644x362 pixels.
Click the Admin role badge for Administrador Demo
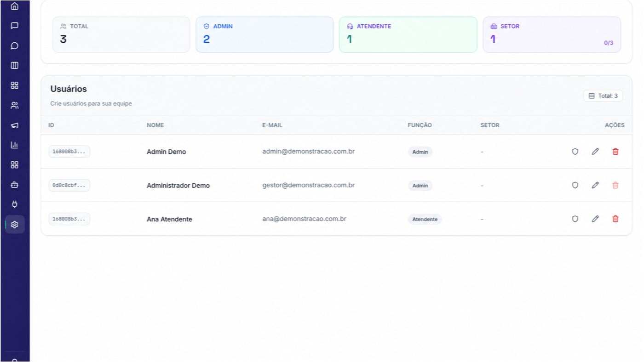pyautogui.click(x=420, y=186)
